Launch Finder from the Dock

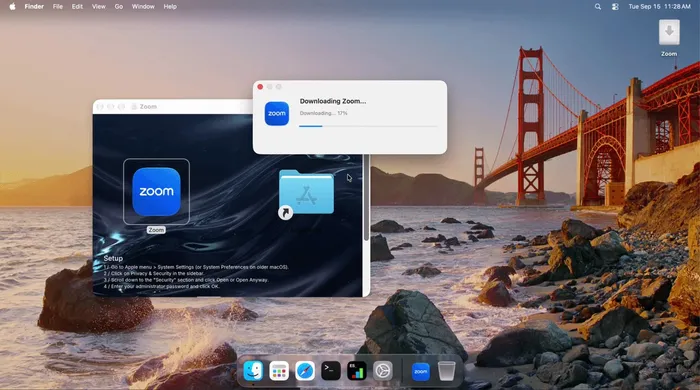[253, 371]
